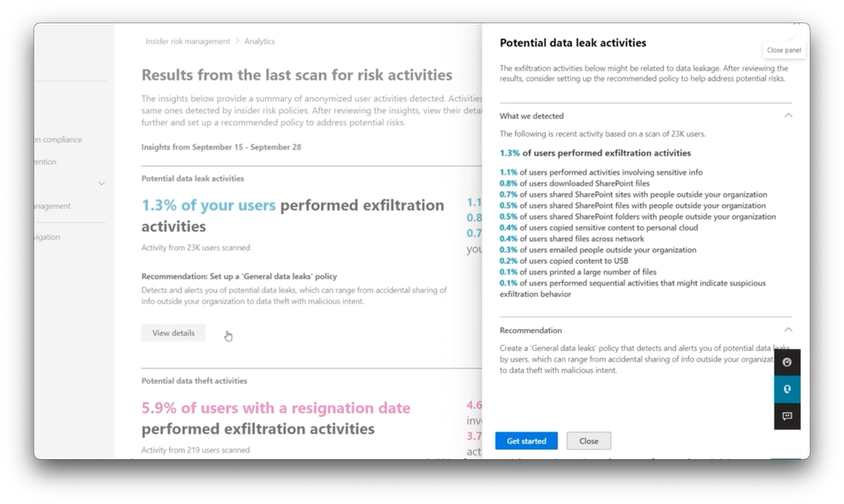
Task: Select the 'igation' item in left navigation
Action: (x=47, y=236)
